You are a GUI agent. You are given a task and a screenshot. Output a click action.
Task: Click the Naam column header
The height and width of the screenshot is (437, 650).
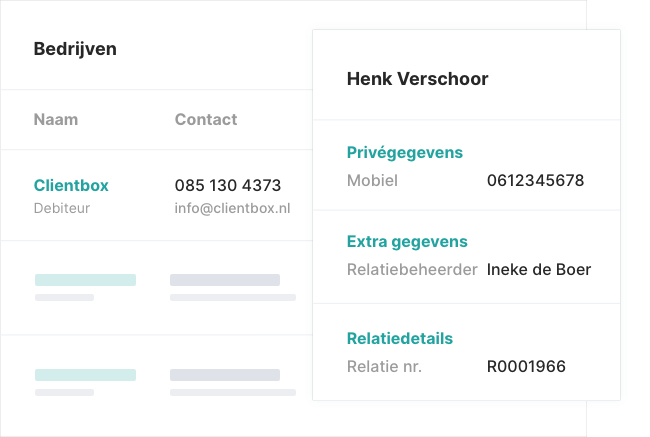(x=56, y=119)
